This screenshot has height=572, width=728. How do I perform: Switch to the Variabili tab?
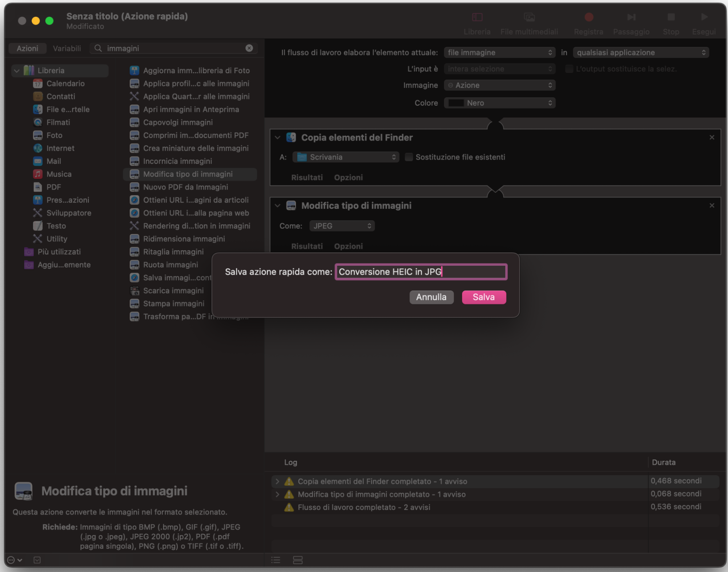(x=67, y=48)
